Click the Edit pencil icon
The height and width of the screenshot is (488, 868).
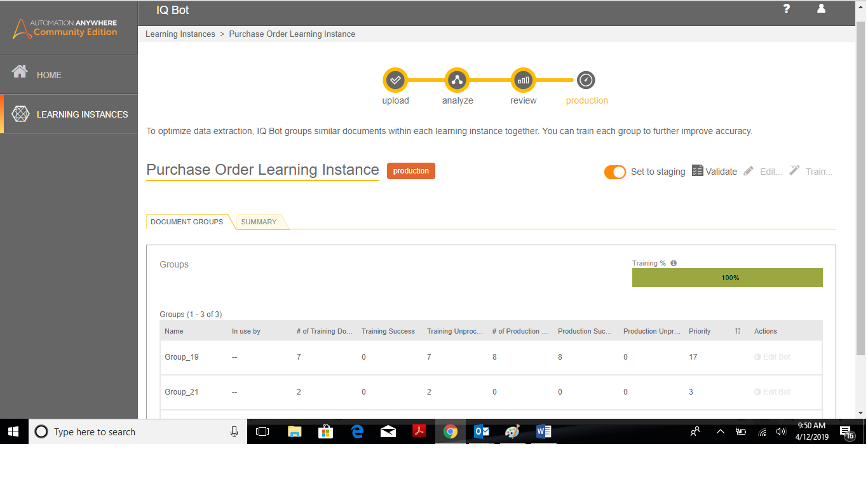(x=749, y=171)
